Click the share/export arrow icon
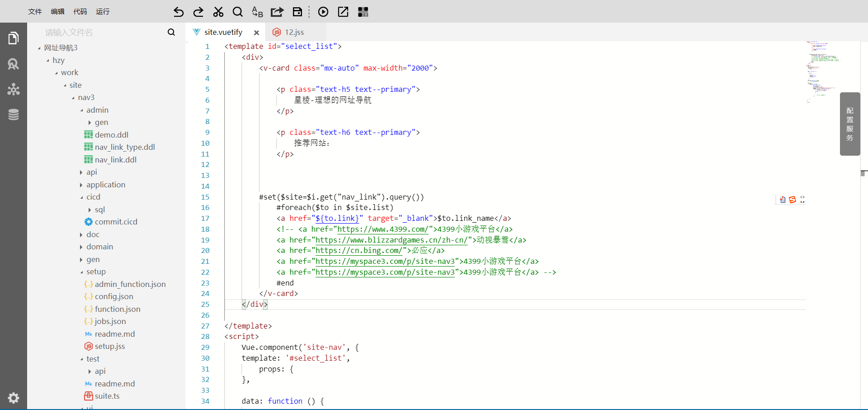 277,12
